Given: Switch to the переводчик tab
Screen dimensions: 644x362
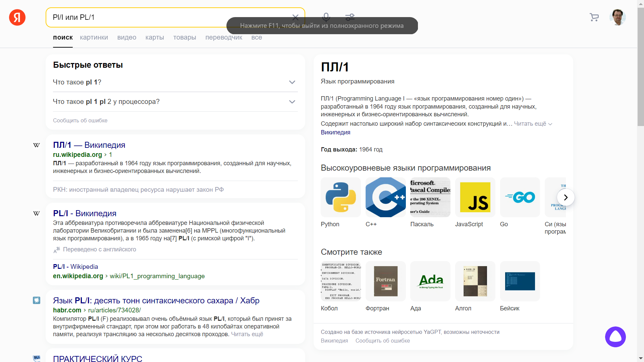Looking at the screenshot, I should pos(224,38).
